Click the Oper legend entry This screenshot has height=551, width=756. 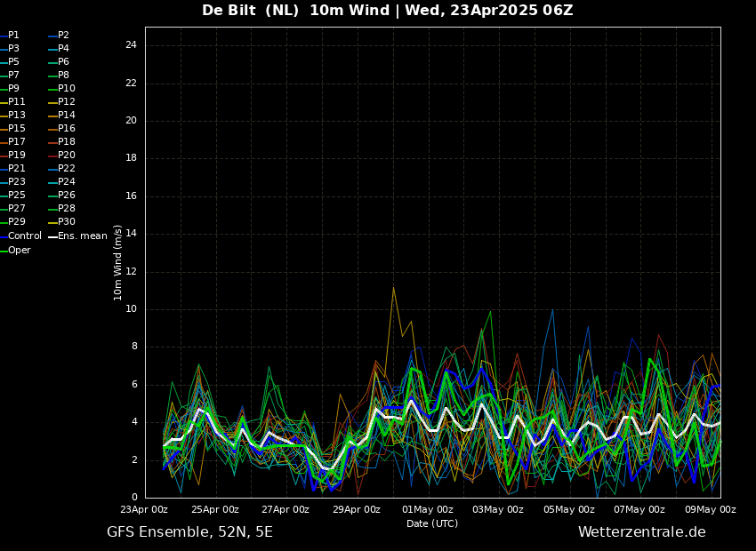19,251
